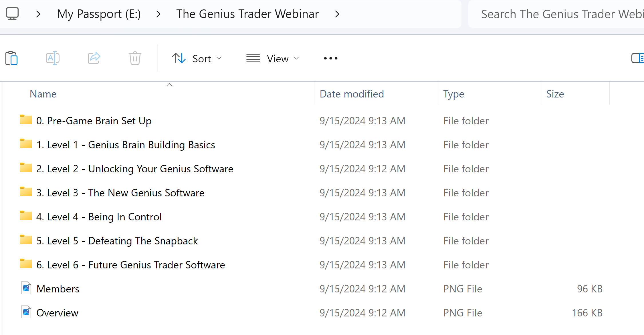The height and width of the screenshot is (335, 644).
Task: Click date modified in Level 4 Being In Control row
Action: tap(362, 217)
